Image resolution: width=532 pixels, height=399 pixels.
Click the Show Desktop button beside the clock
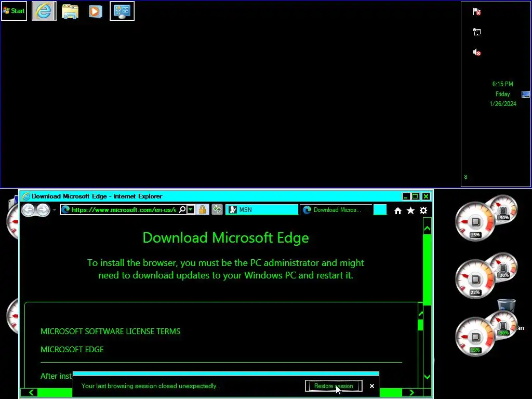pos(526,95)
